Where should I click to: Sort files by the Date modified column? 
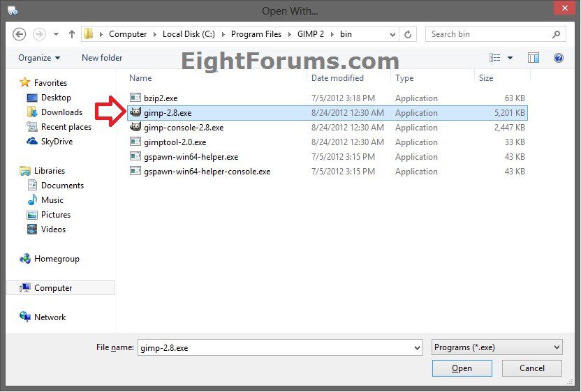point(337,78)
